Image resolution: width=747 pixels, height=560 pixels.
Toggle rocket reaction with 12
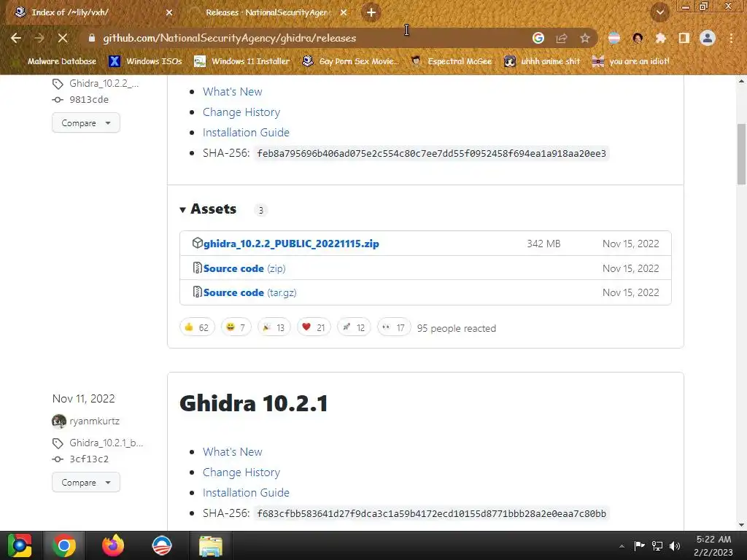[x=354, y=327]
